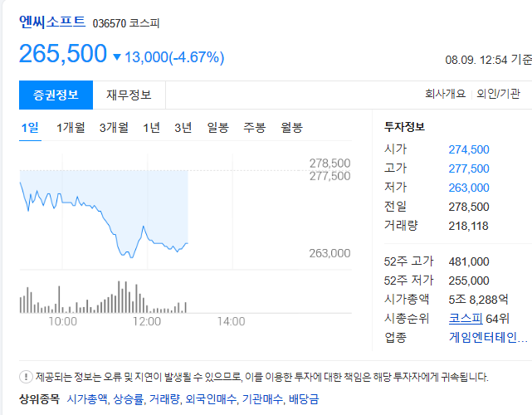Switch to the 재무정보 tab
Viewport: 532px width, 415px height.
[x=129, y=95]
